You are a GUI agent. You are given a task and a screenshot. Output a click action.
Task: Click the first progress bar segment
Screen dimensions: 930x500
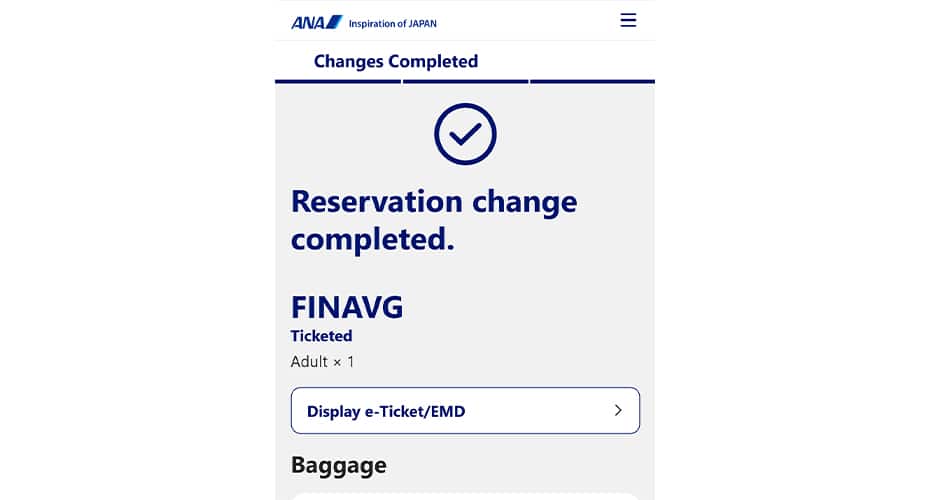[x=338, y=81]
